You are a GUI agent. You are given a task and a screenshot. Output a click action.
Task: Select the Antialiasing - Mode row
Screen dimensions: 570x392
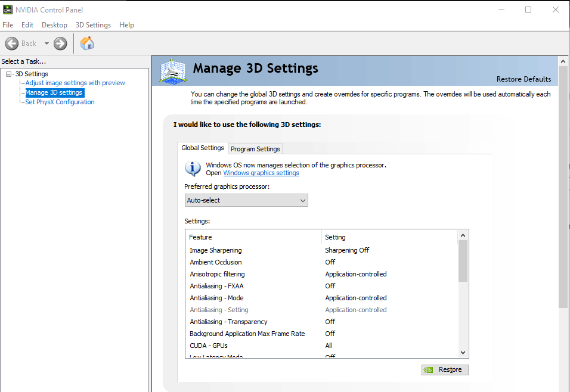point(321,298)
